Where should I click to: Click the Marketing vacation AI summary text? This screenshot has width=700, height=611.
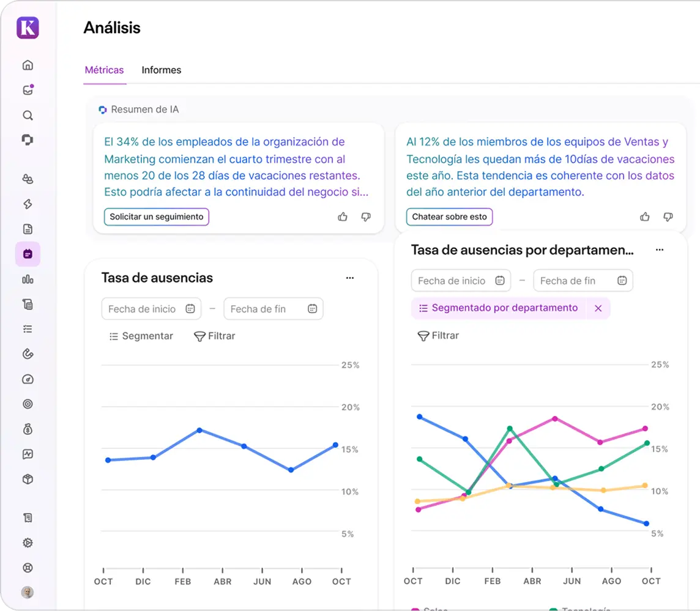pyautogui.click(x=237, y=167)
